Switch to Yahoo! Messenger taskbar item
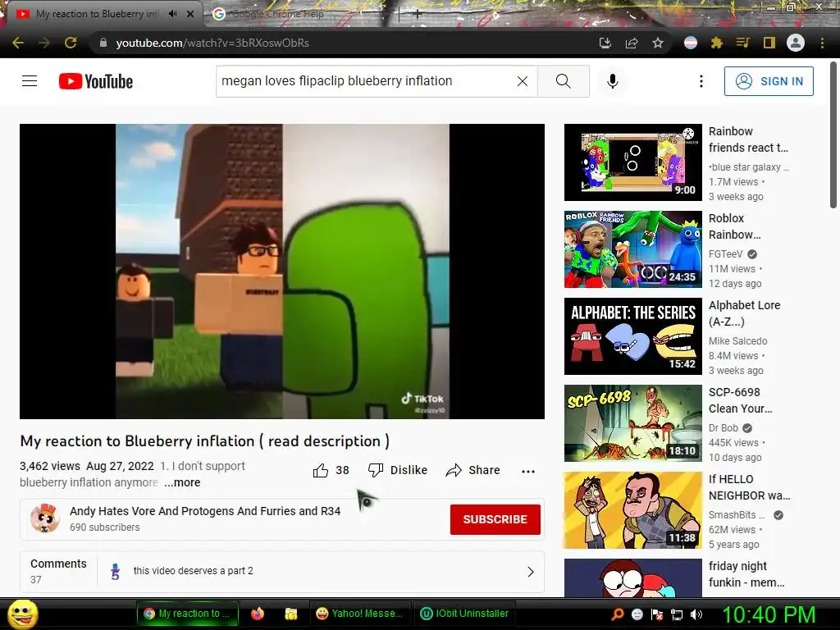This screenshot has width=840, height=630. tap(359, 614)
